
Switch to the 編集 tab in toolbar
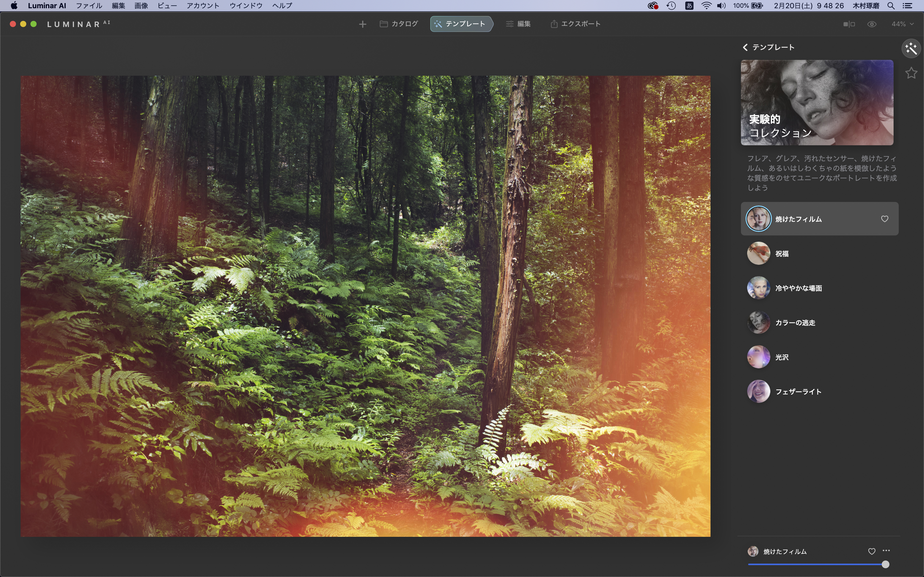[x=518, y=24]
